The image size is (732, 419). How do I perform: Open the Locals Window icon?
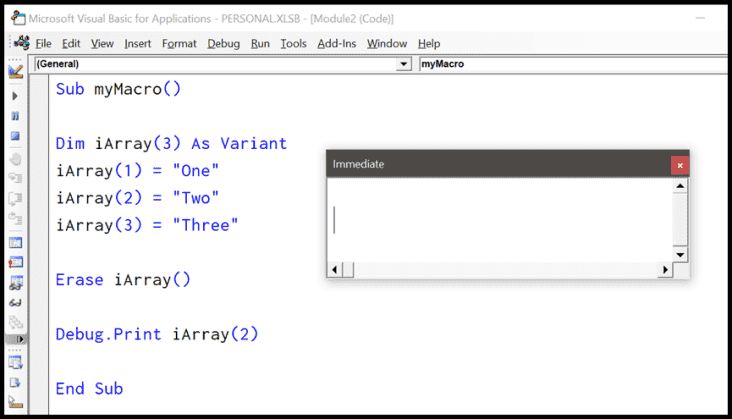tap(15, 243)
